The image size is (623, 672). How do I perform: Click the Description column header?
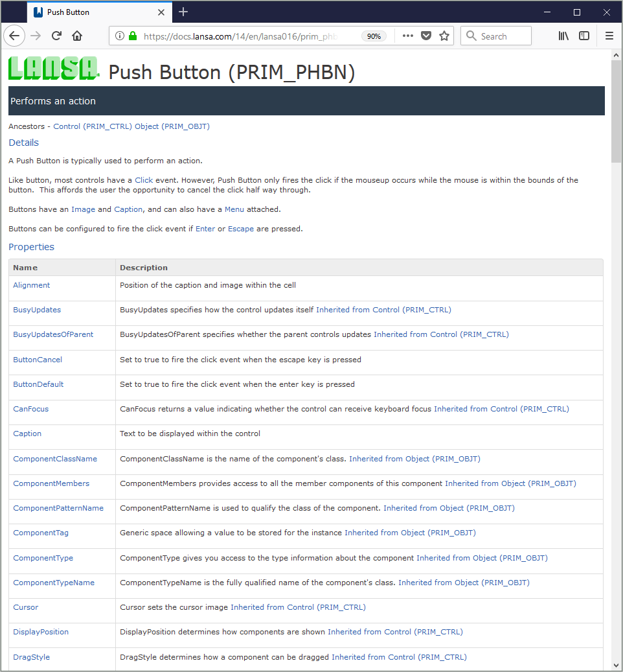point(144,268)
